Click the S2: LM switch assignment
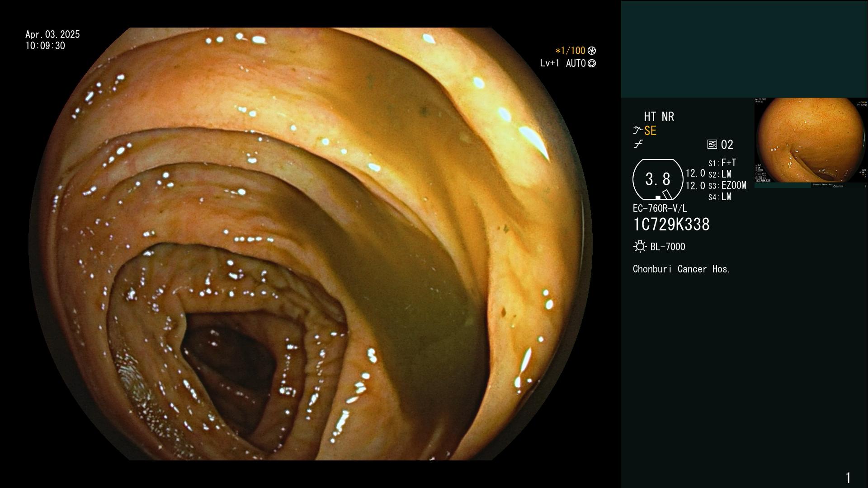868x488 pixels. pyautogui.click(x=720, y=174)
